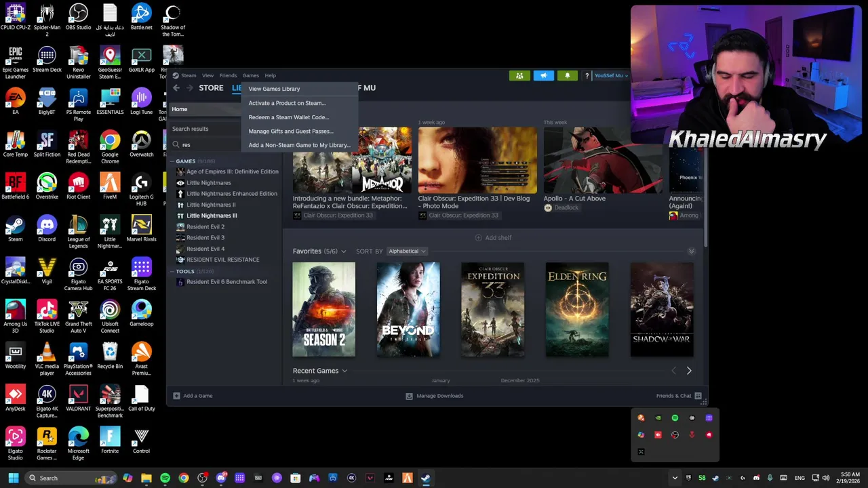Click the Add a Game plus icon

(176, 396)
